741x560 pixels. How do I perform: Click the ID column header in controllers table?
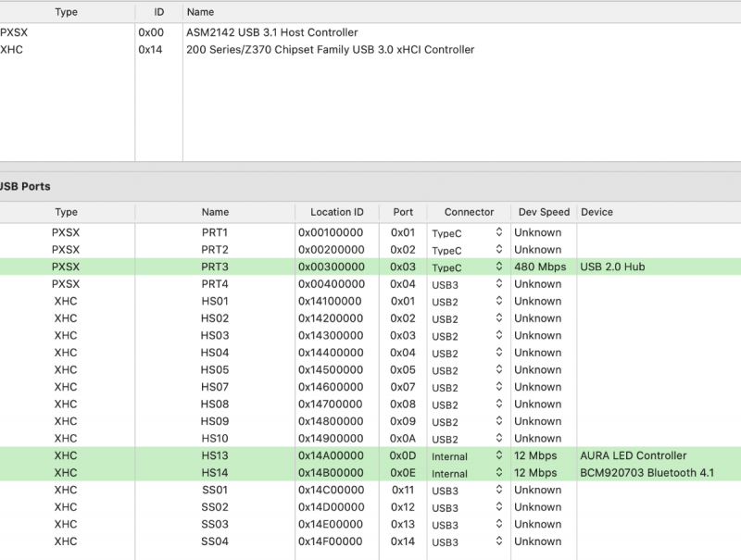tap(157, 12)
